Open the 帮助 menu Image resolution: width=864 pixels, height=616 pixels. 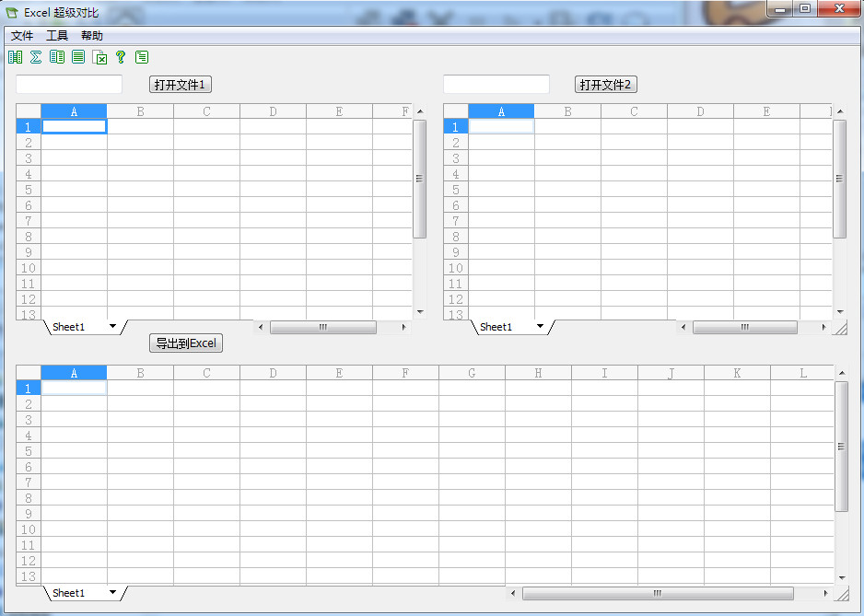click(x=92, y=36)
